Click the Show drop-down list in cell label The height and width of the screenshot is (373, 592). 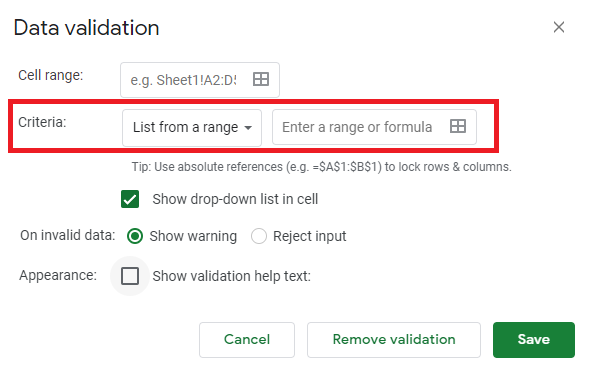pos(235,199)
